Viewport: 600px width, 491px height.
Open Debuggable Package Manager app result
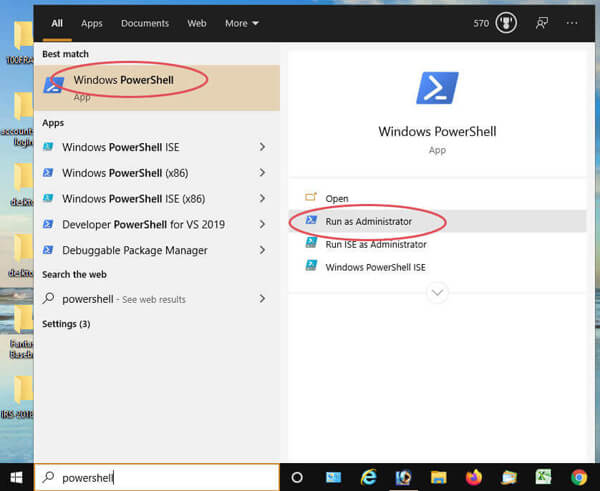135,251
